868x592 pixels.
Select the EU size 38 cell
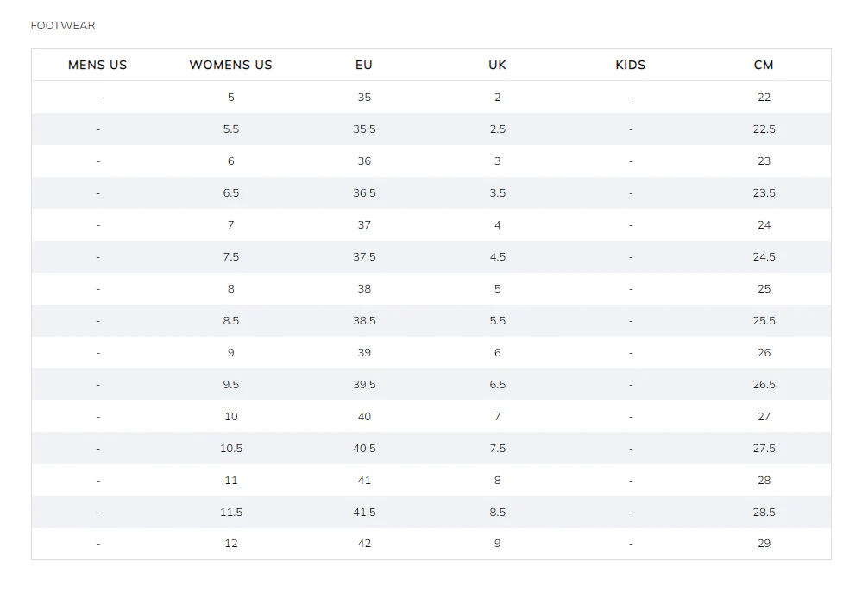pyautogui.click(x=364, y=288)
